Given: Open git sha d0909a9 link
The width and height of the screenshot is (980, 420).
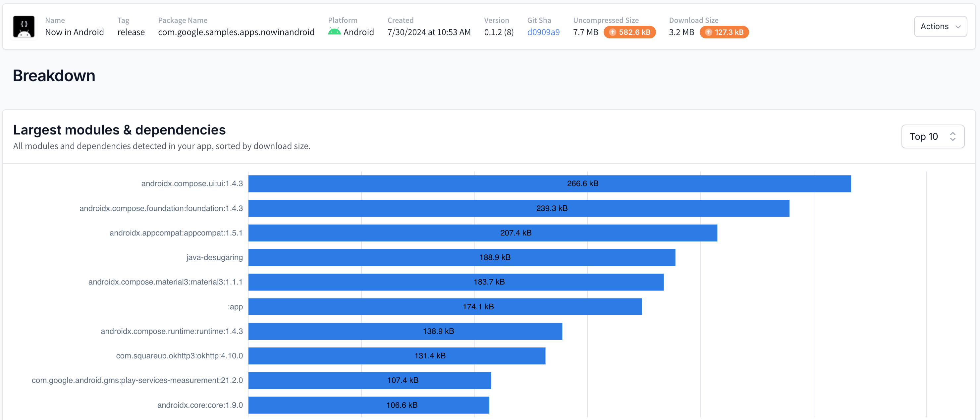Looking at the screenshot, I should click(543, 32).
